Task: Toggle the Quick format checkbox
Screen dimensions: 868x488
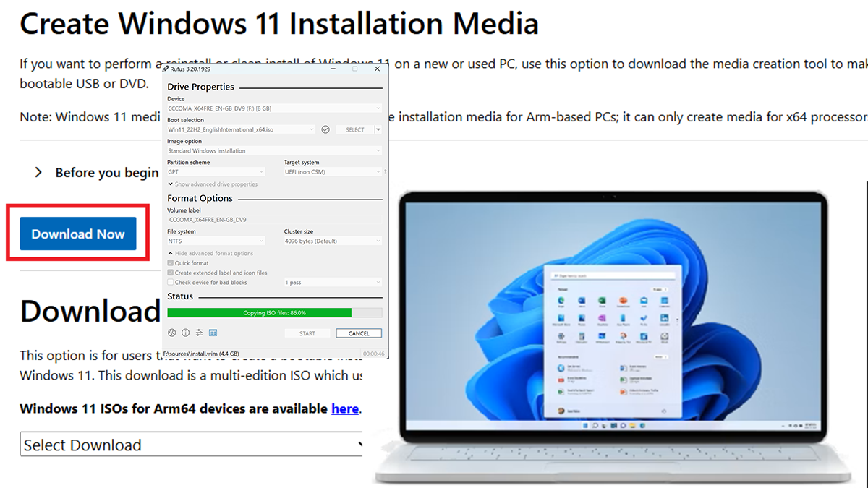Action: click(170, 263)
